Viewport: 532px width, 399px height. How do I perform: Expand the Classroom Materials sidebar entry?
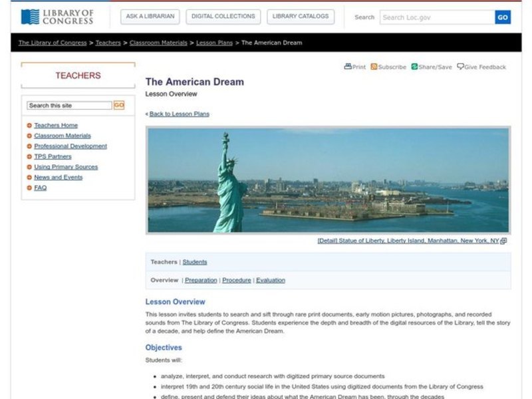(x=61, y=136)
